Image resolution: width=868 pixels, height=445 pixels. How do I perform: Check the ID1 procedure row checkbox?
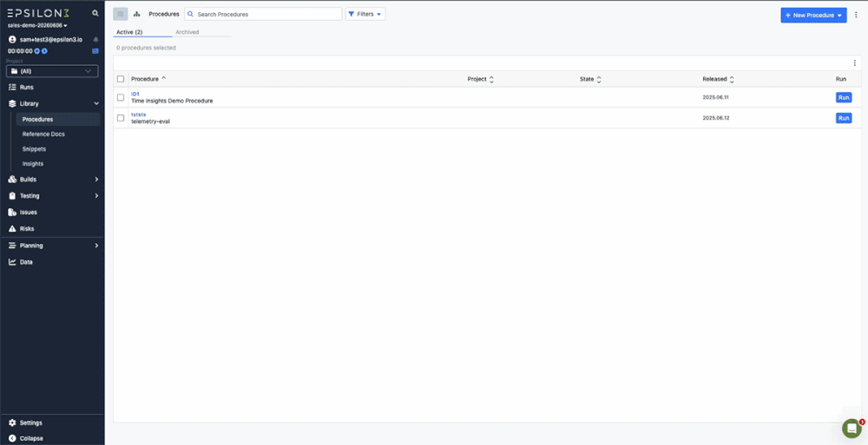click(x=121, y=97)
